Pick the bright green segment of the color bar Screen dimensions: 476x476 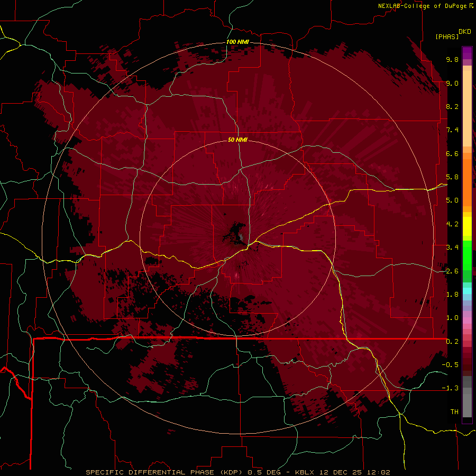click(x=467, y=255)
